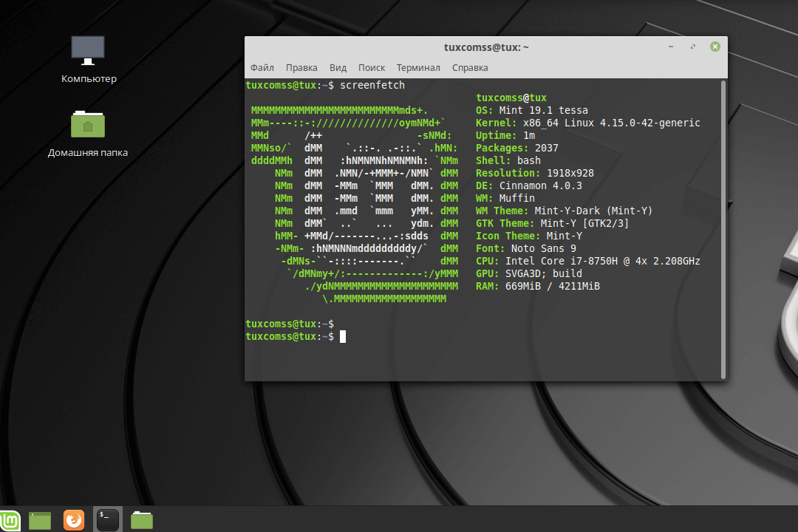Open the Mint Menu from the taskbar
The image size is (798, 532).
(x=11, y=520)
